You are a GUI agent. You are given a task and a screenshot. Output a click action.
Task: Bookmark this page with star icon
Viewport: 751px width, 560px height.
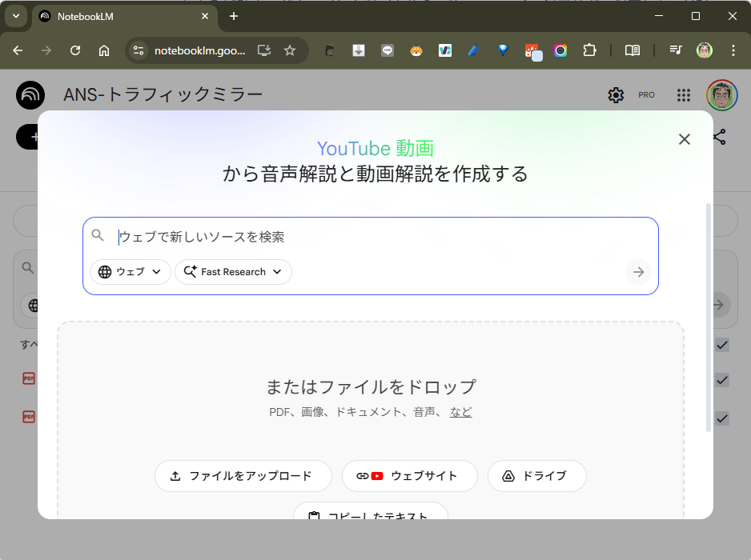pos(290,50)
